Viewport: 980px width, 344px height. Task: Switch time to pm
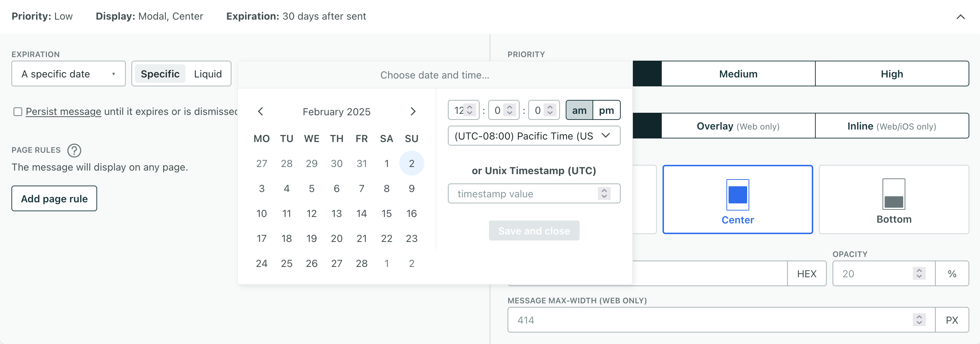(606, 110)
